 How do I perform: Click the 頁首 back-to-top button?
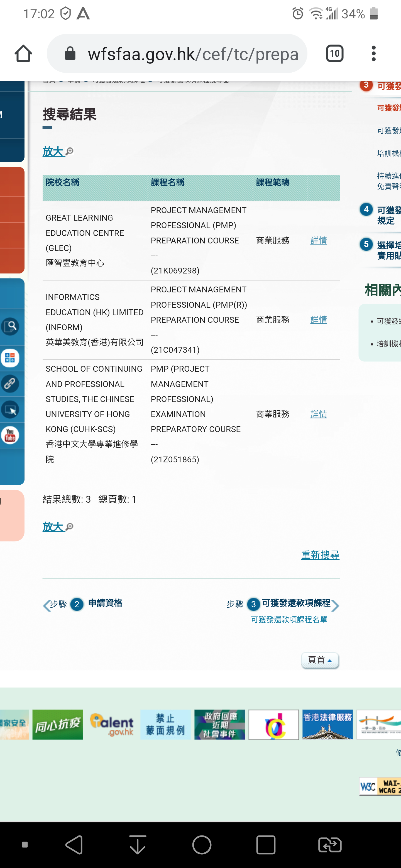point(320,660)
